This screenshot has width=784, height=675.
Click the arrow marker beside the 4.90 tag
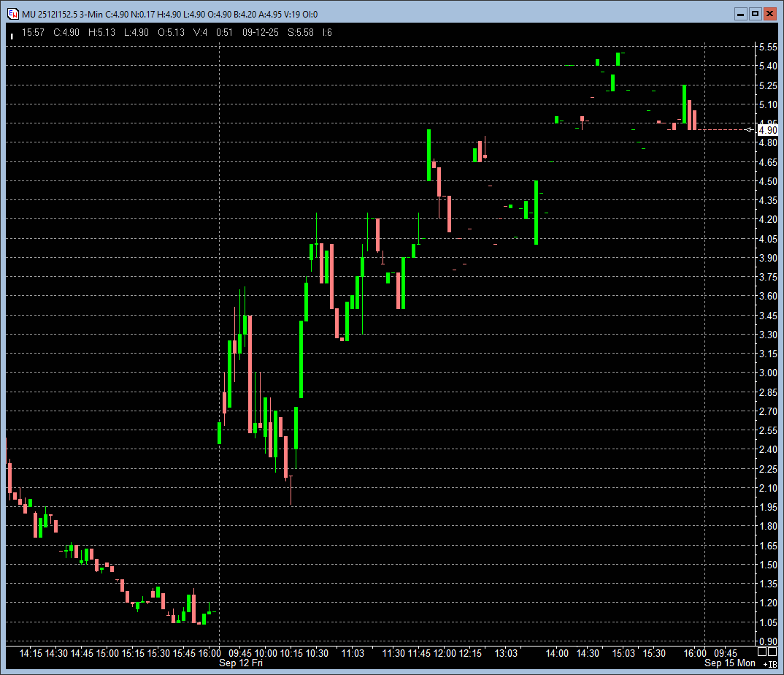click(748, 130)
